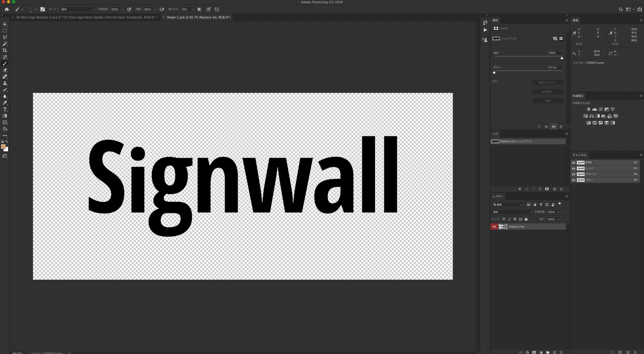644x354 pixels.
Task: Delete current path trash icon in Paths panel
Action: 561,189
